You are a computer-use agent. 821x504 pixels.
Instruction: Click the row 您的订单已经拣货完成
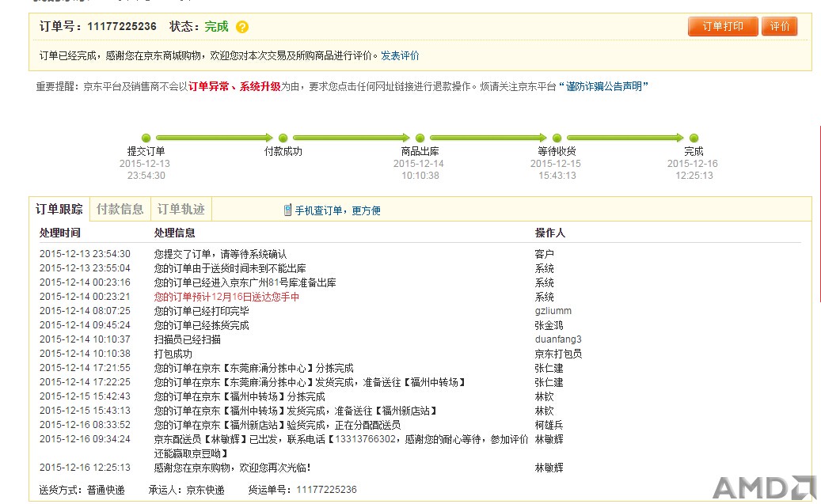coord(202,325)
